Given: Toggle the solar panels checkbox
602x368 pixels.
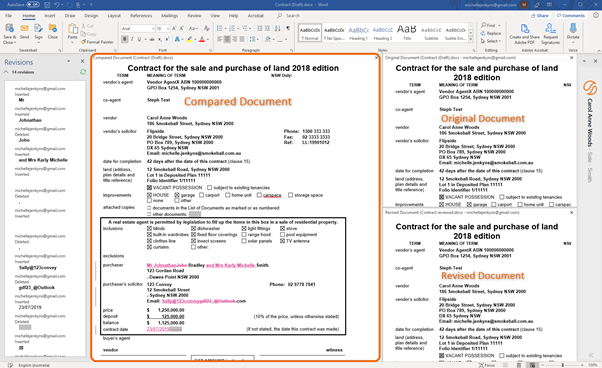Looking at the screenshot, I should (244, 241).
